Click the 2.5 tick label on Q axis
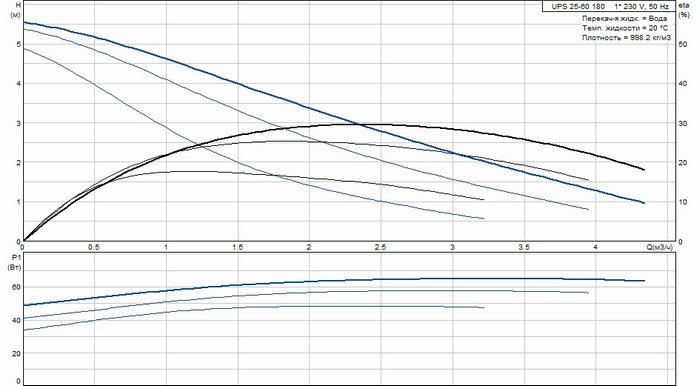The height and width of the screenshot is (386, 700). pos(380,247)
